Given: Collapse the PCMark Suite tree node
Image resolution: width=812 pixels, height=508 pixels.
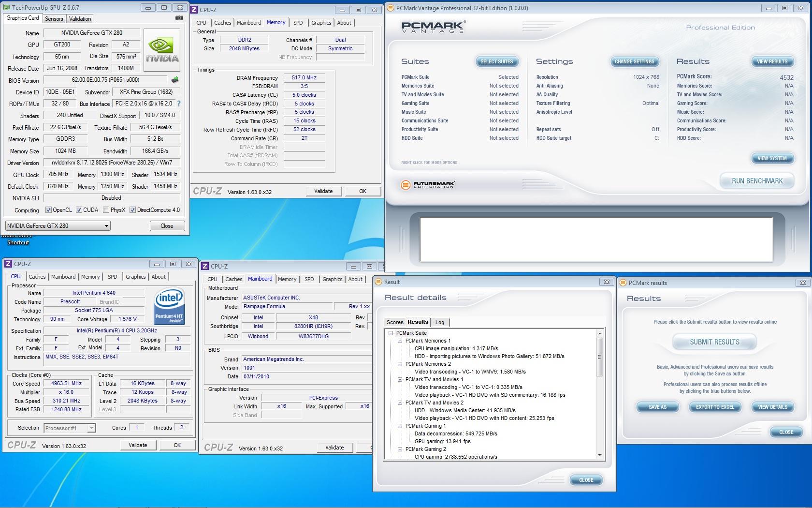Looking at the screenshot, I should pos(391,333).
